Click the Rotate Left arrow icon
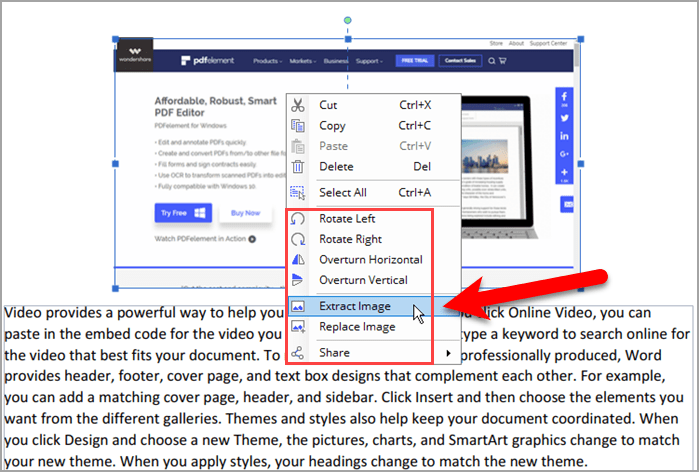The height and width of the screenshot is (472, 699). coord(298,219)
